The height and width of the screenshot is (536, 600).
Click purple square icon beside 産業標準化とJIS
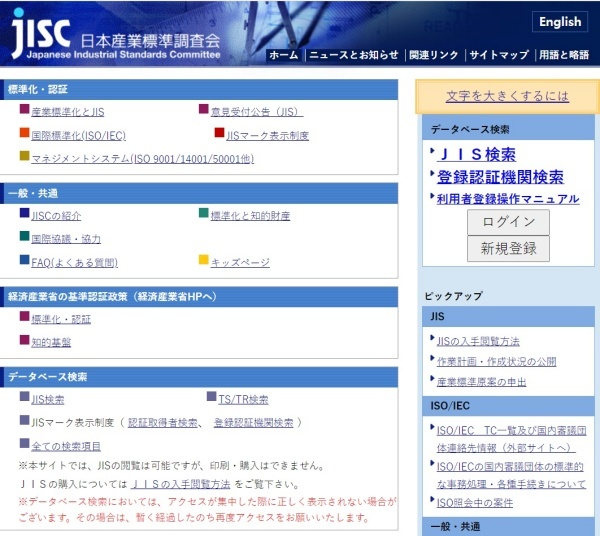tap(24, 109)
